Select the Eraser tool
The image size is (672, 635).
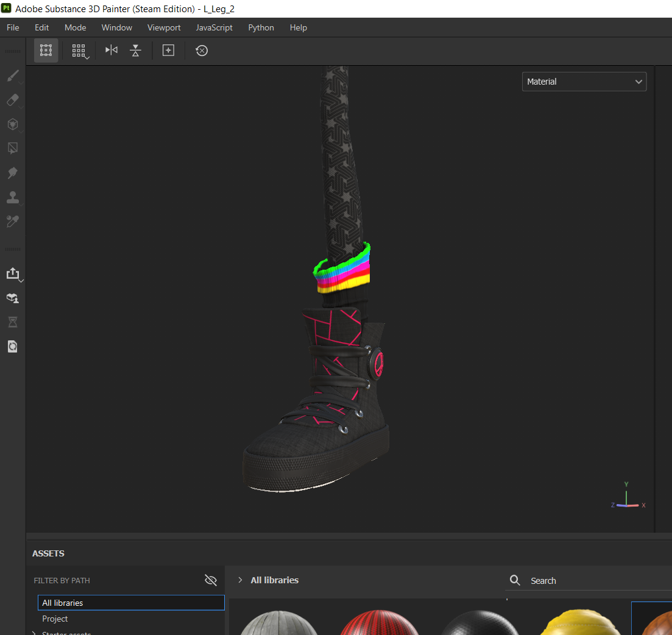click(13, 100)
